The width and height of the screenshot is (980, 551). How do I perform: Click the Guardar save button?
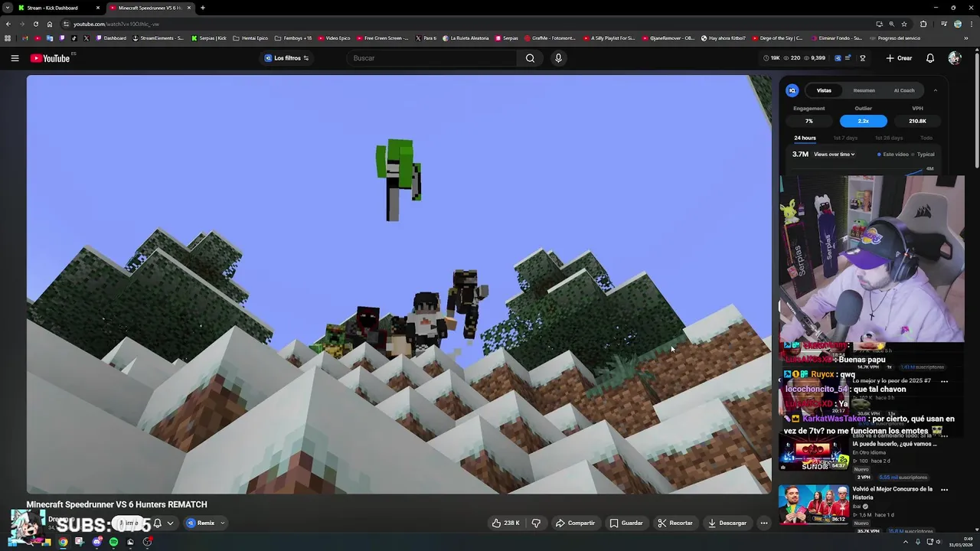click(x=626, y=523)
